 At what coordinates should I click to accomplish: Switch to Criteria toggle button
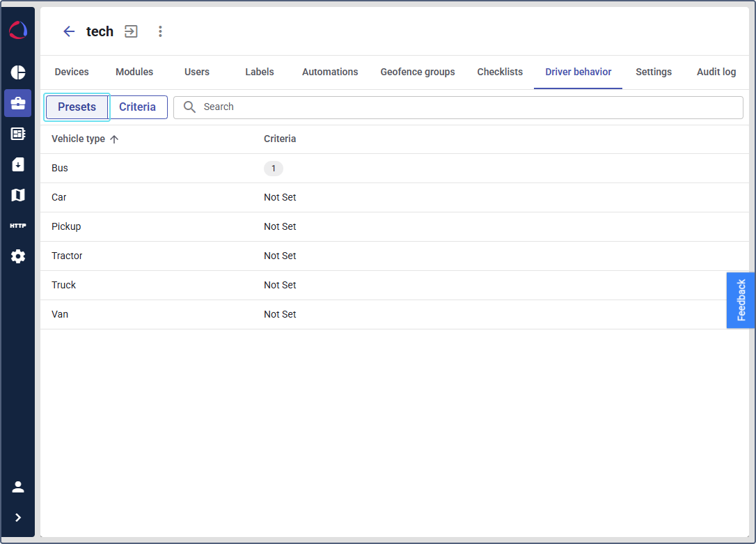[x=137, y=107]
